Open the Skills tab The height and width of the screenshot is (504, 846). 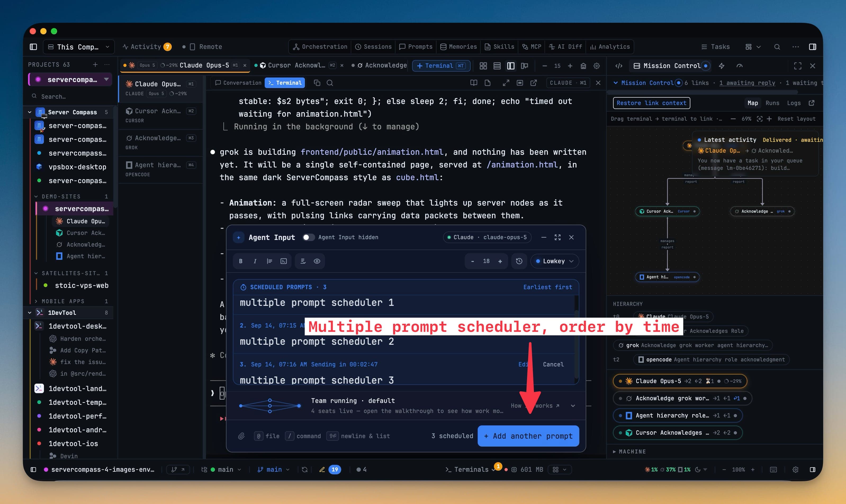pos(499,47)
